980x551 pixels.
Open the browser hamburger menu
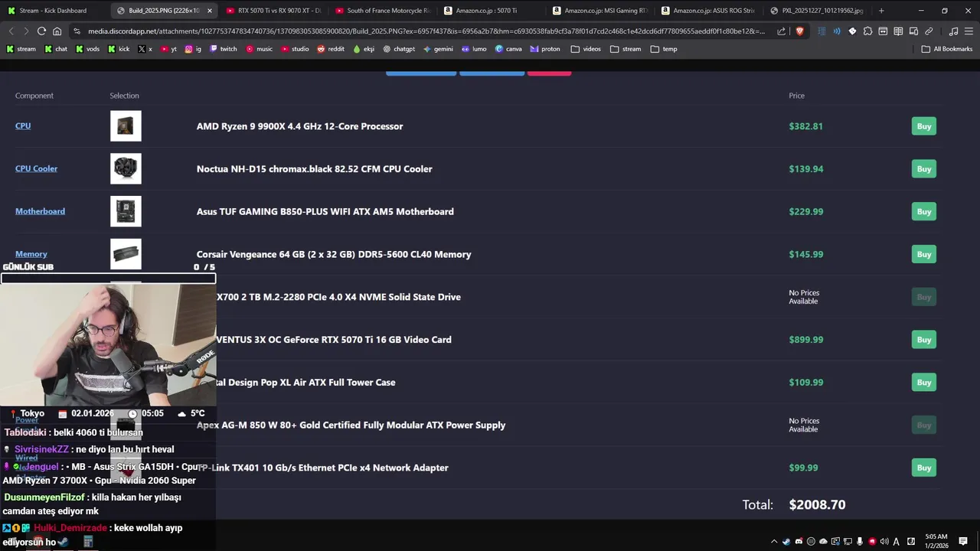click(969, 31)
